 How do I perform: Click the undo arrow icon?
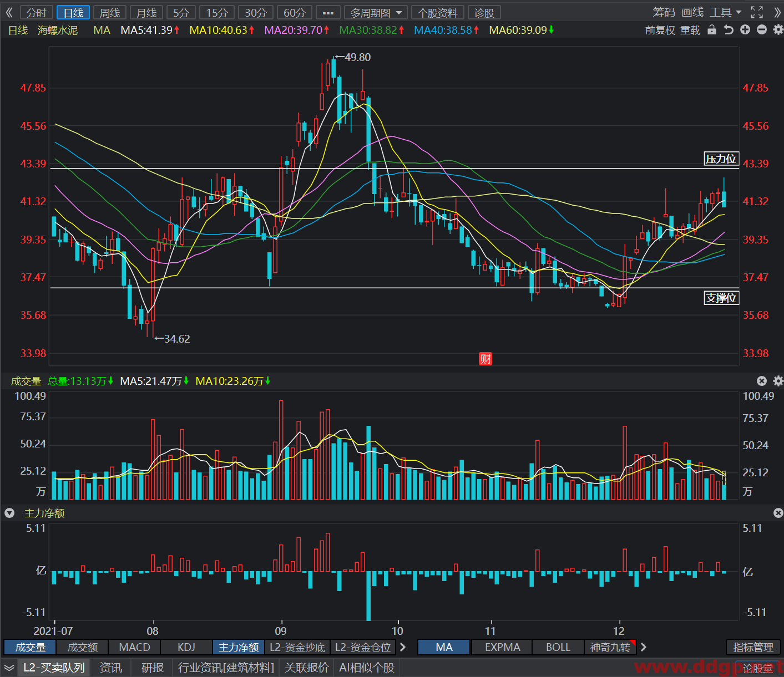(x=729, y=30)
